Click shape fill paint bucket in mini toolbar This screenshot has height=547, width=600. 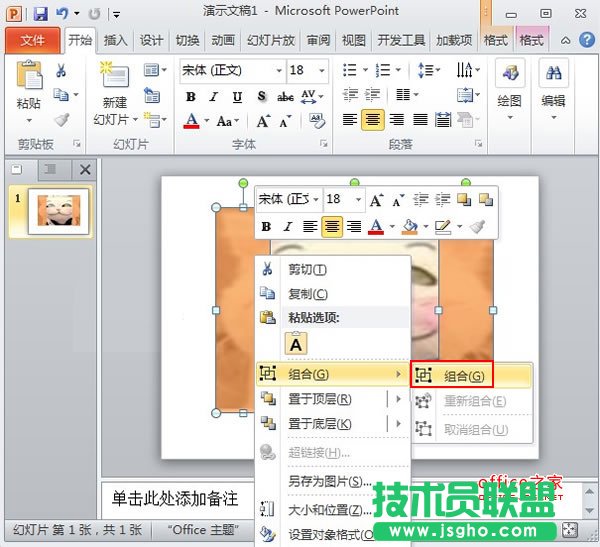coord(409,227)
